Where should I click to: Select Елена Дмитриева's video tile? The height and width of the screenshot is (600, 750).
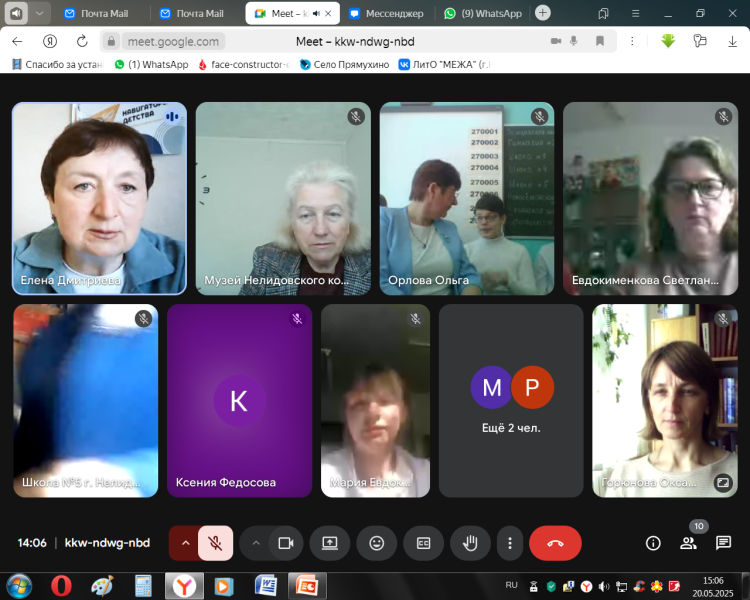(99, 198)
